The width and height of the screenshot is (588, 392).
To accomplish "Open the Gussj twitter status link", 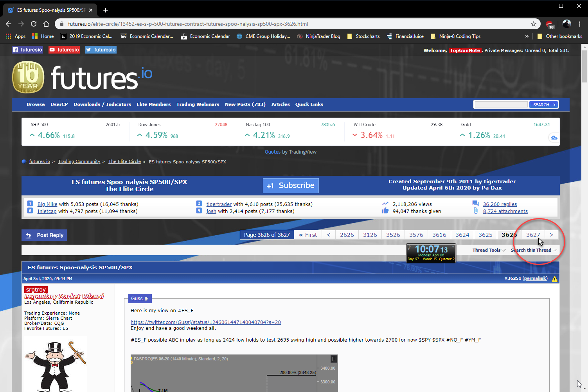I will pos(206,322).
